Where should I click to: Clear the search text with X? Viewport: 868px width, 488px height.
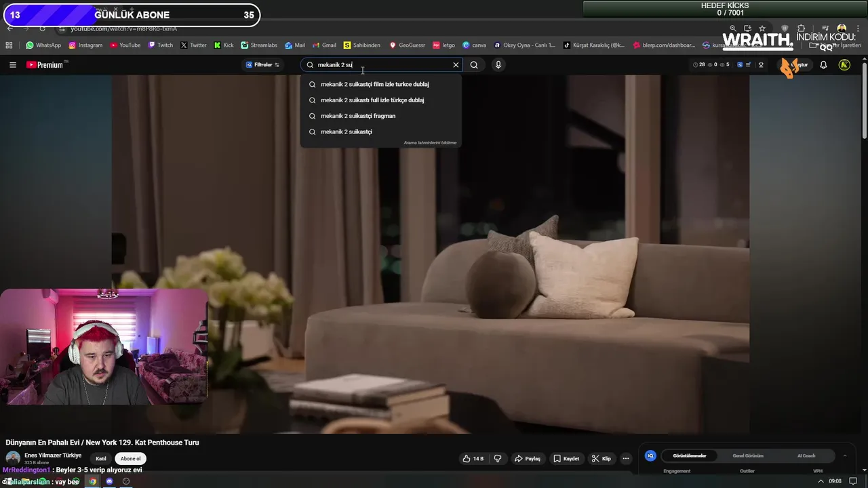[x=456, y=65]
